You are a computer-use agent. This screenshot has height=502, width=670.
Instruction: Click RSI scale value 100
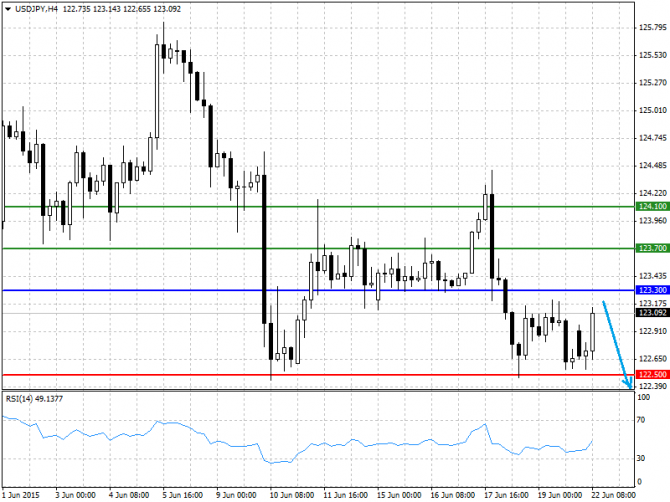[644, 397]
